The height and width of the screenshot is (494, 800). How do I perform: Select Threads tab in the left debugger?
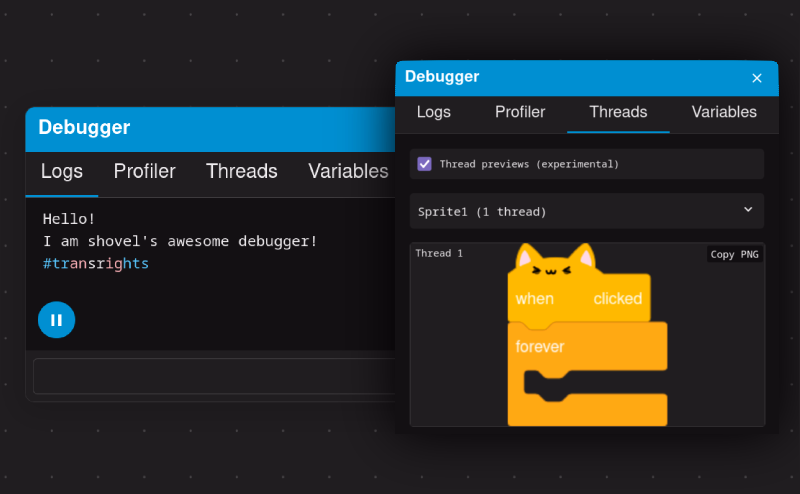click(x=241, y=172)
